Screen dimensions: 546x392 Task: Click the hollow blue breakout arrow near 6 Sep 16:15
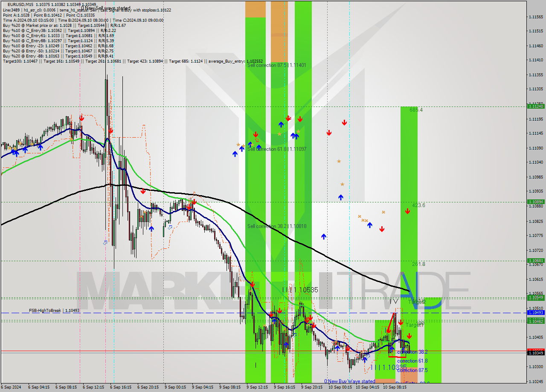tap(105, 243)
